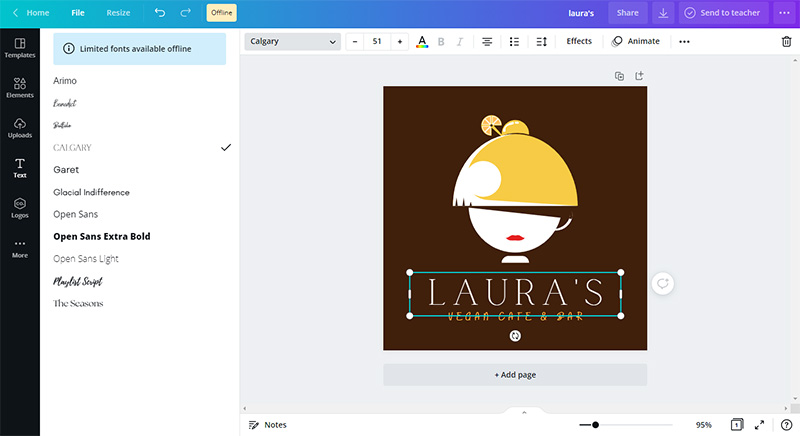The height and width of the screenshot is (436, 800).
Task: Click the font size field showing 51
Action: coord(377,41)
